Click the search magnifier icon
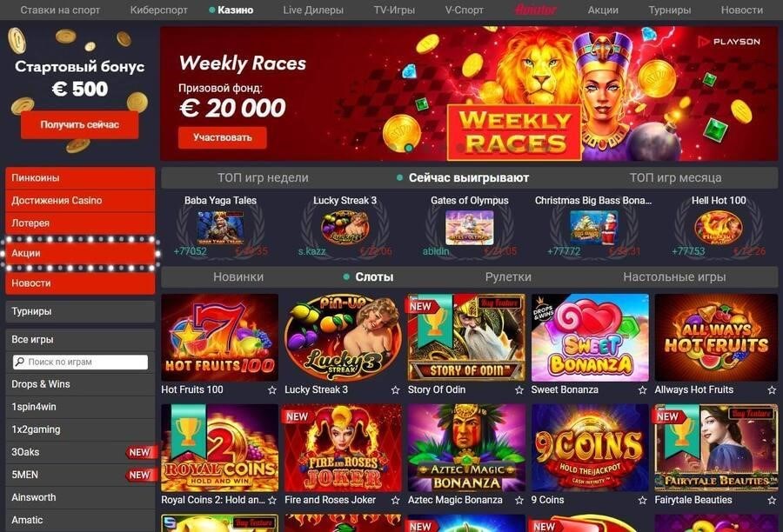The height and width of the screenshot is (532, 783). click(x=19, y=362)
